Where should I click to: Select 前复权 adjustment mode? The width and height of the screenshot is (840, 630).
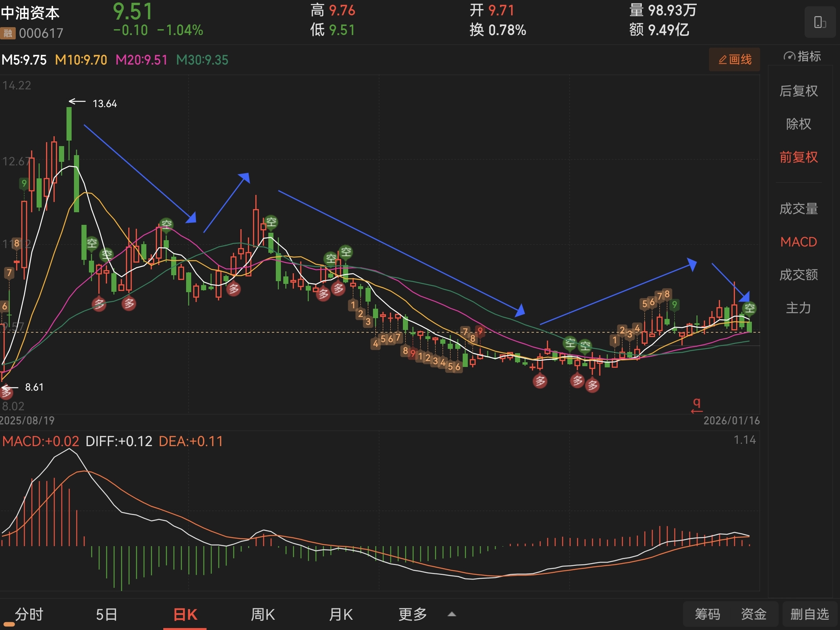click(x=798, y=157)
